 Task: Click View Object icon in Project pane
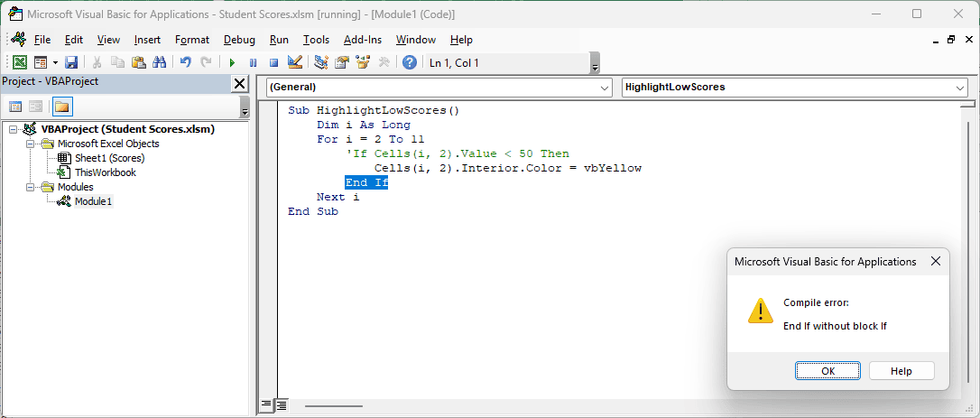coord(36,107)
